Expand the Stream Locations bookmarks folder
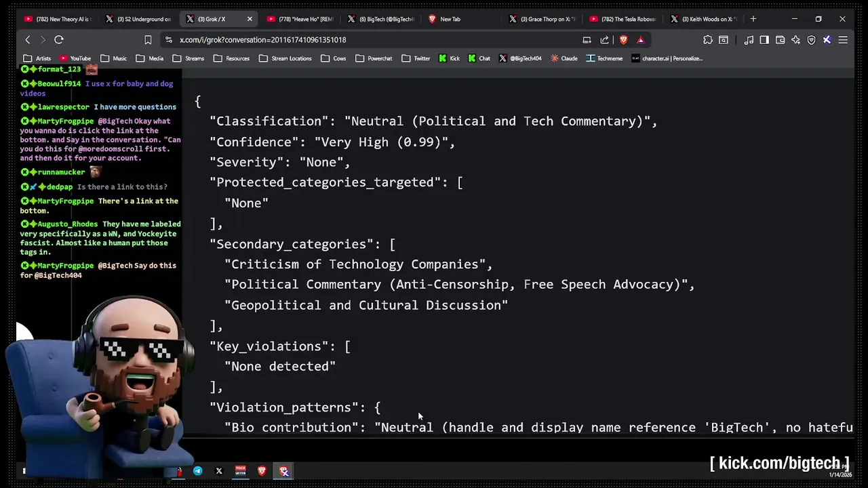Screen dimensions: 868x488 tap(285, 58)
